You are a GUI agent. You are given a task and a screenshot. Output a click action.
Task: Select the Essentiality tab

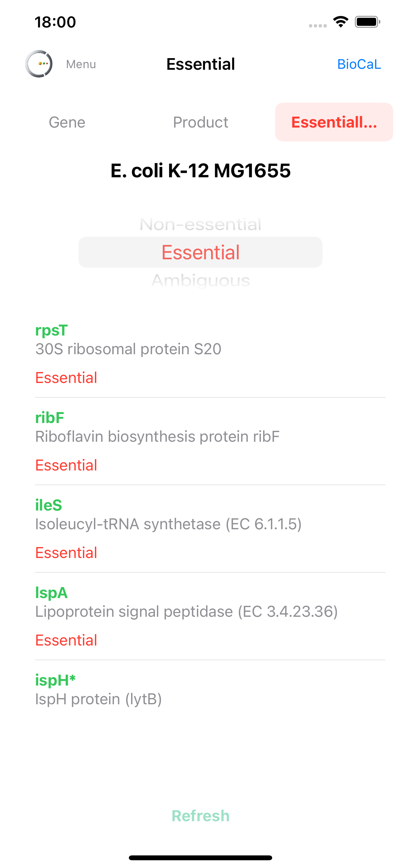point(334,122)
